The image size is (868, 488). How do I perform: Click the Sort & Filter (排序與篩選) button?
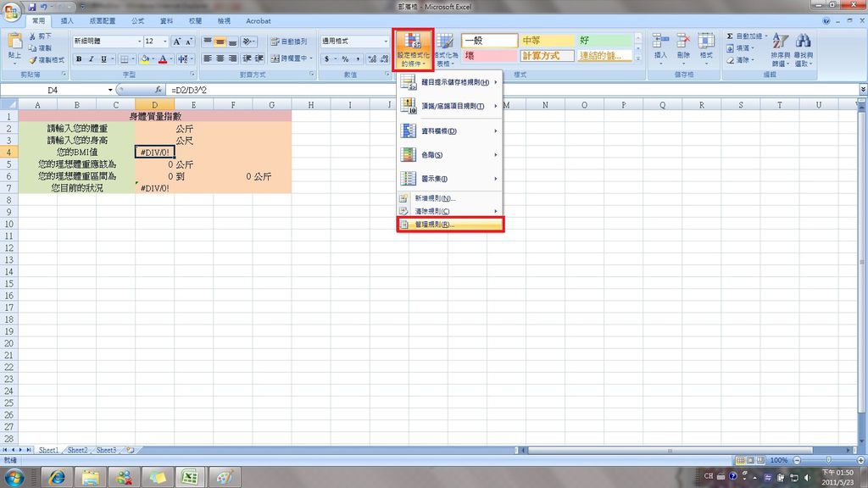pos(780,50)
